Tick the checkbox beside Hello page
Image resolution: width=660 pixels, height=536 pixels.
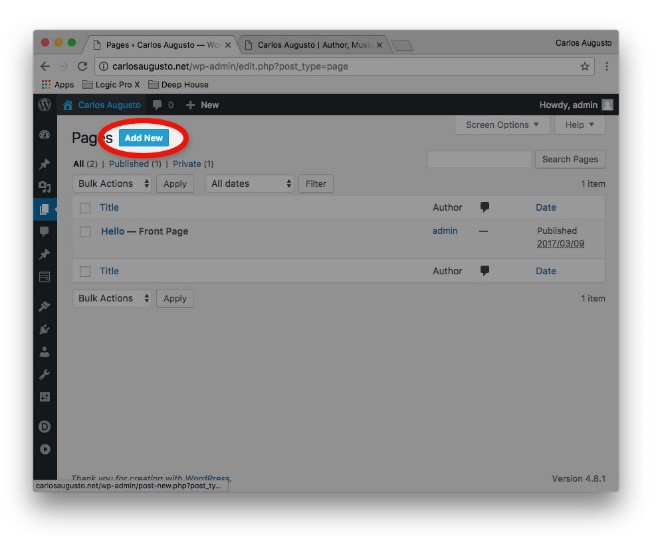pyautogui.click(x=85, y=232)
